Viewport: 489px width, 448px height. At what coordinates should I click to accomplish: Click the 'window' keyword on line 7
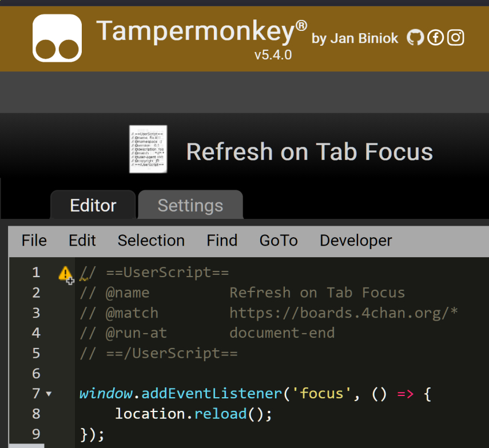coord(106,394)
